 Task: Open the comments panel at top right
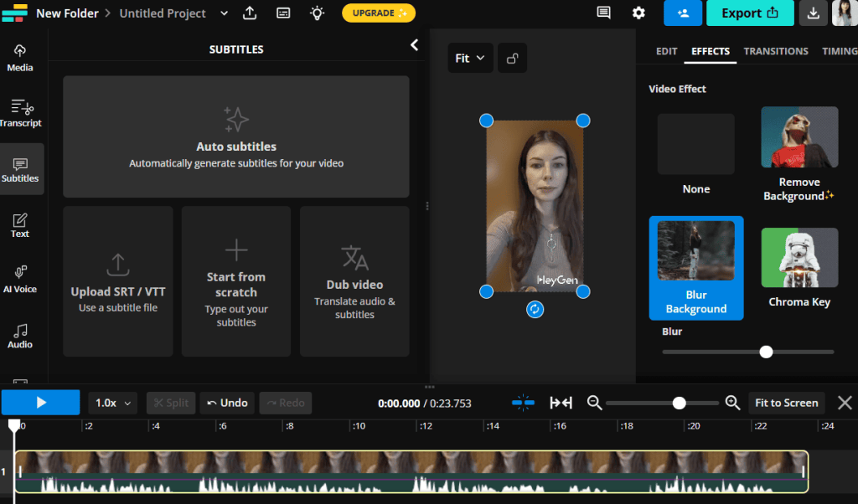click(x=602, y=13)
